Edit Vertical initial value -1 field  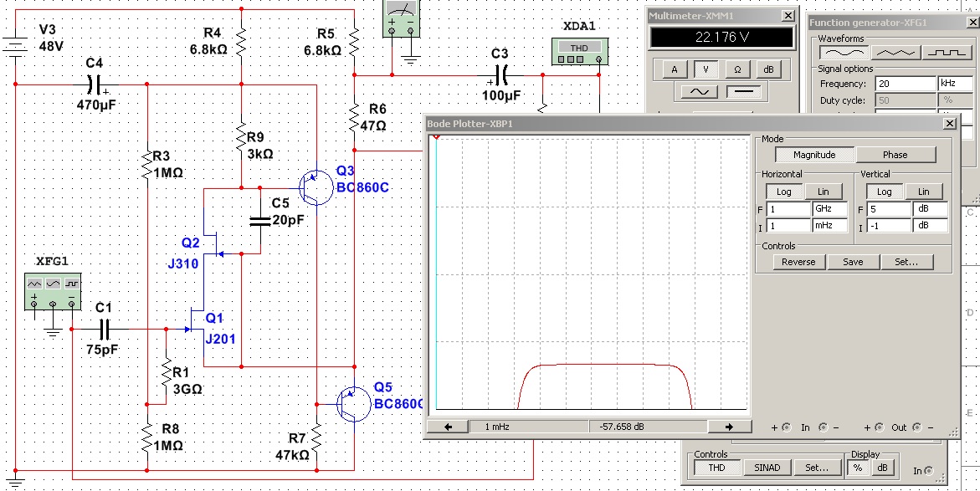[x=889, y=226]
